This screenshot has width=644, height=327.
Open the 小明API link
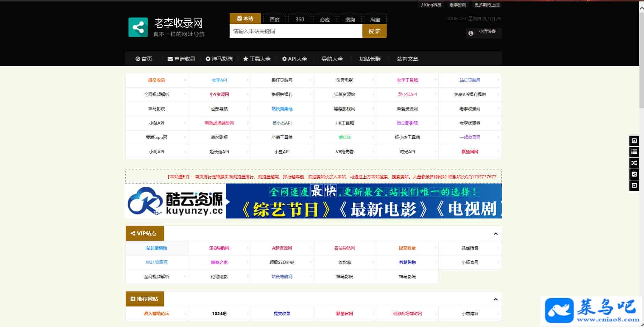(x=156, y=152)
